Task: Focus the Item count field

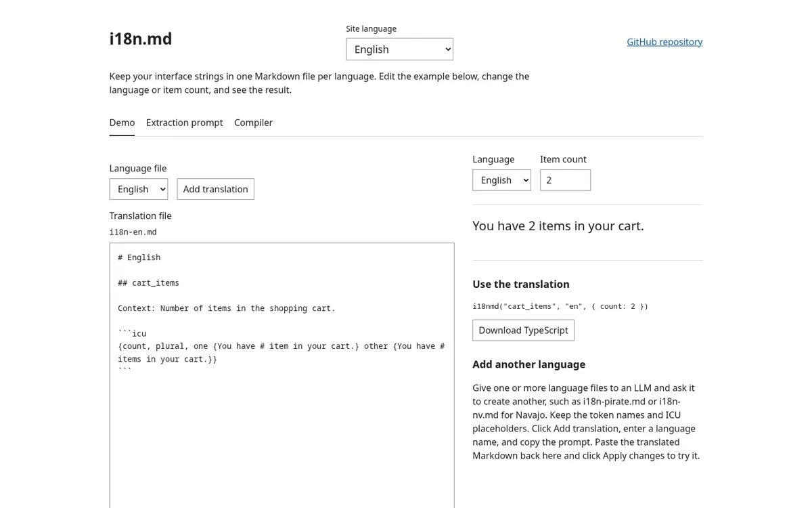Action: (565, 180)
